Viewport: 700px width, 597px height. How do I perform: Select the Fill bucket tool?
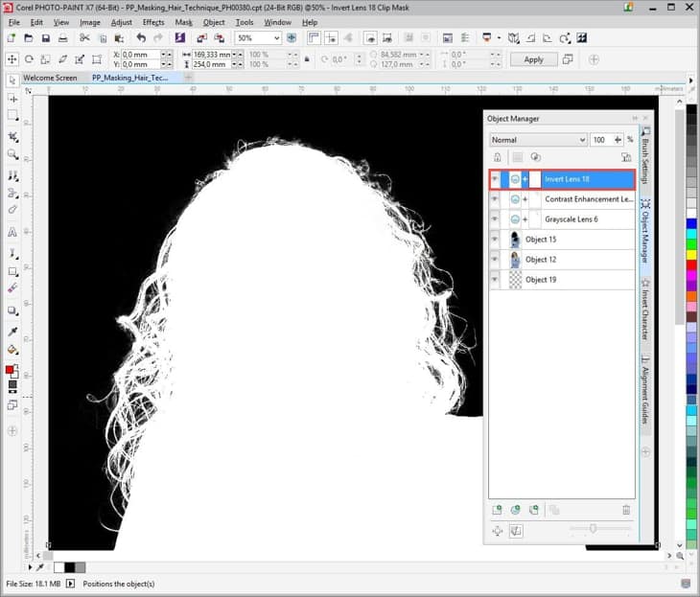[12, 350]
